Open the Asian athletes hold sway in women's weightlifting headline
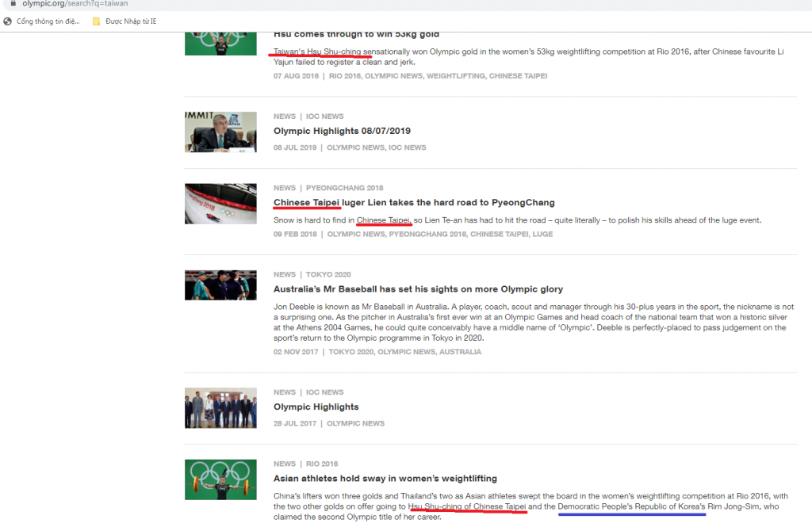812x527 pixels. [x=385, y=479]
